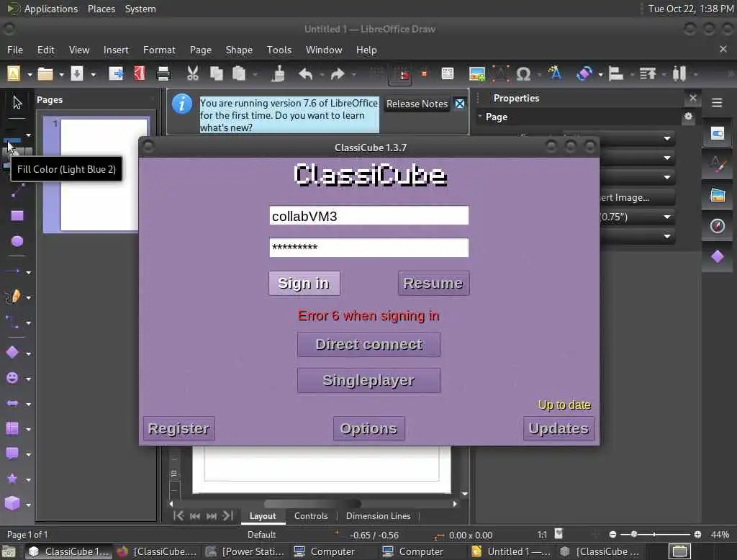
Task: Open a file with the folder icon
Action: coord(45,74)
